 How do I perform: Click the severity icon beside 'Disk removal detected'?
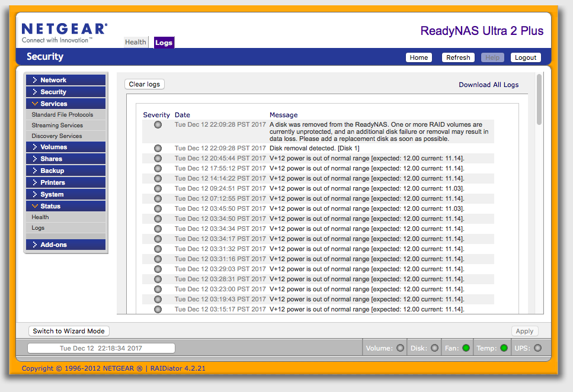[157, 148]
